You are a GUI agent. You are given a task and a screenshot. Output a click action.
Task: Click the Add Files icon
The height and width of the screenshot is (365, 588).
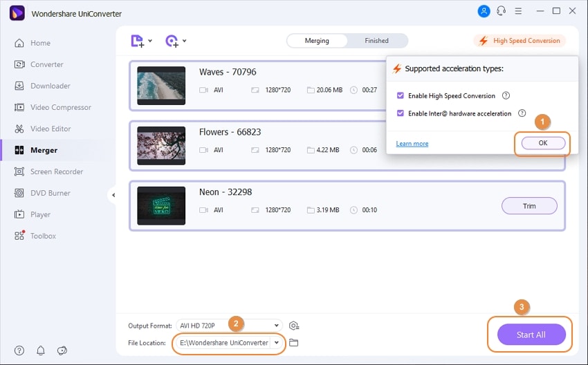click(x=137, y=41)
